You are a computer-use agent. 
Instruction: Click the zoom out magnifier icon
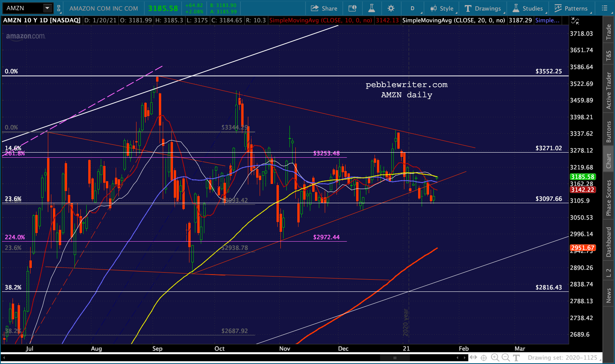(x=506, y=358)
